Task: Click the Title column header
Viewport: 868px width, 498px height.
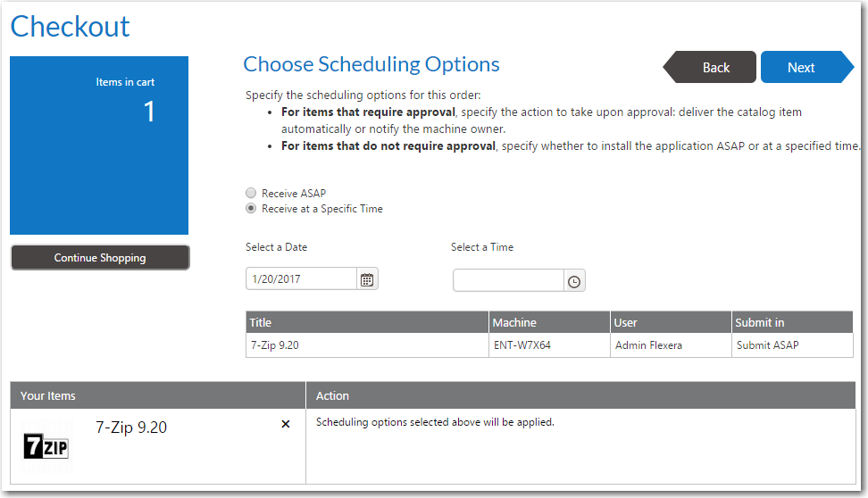Action: tap(367, 322)
